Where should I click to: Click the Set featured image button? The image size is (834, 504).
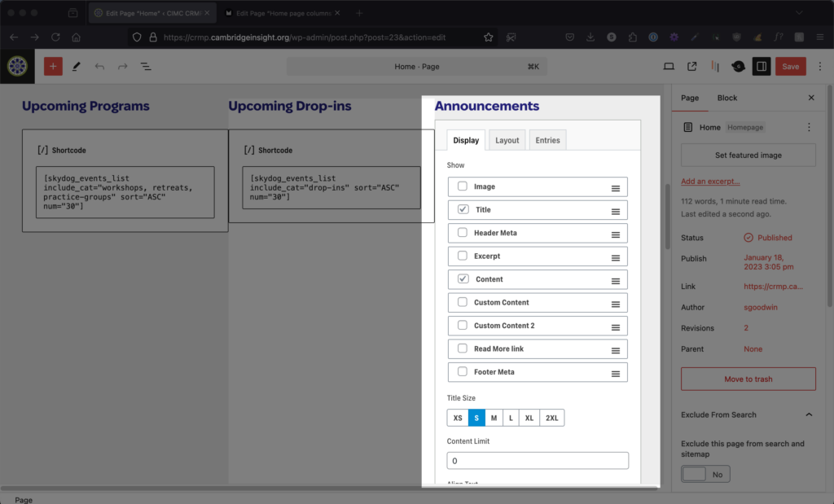coord(748,156)
